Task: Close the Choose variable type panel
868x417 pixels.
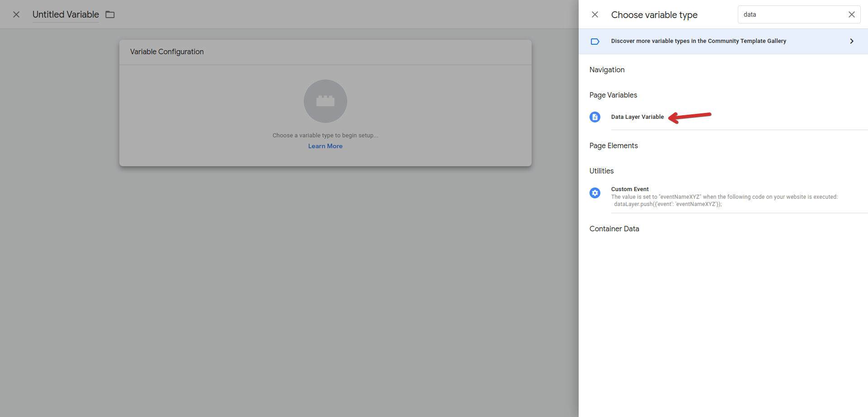Action: (x=595, y=14)
